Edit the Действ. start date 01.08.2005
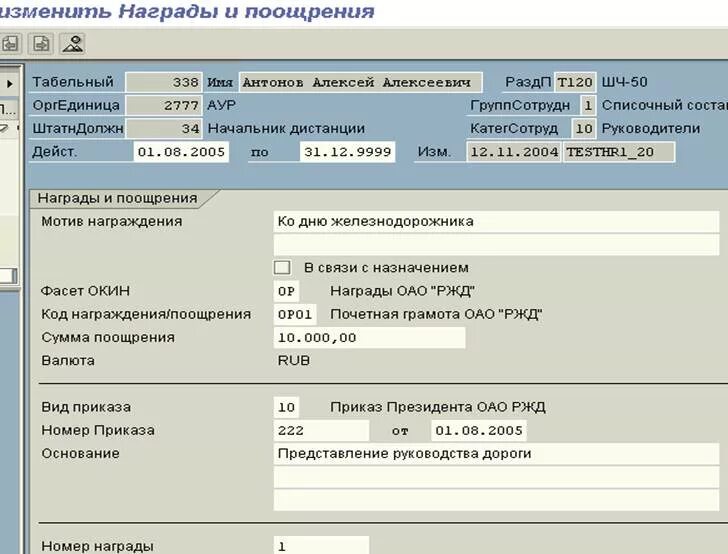728x554 pixels. pyautogui.click(x=181, y=152)
